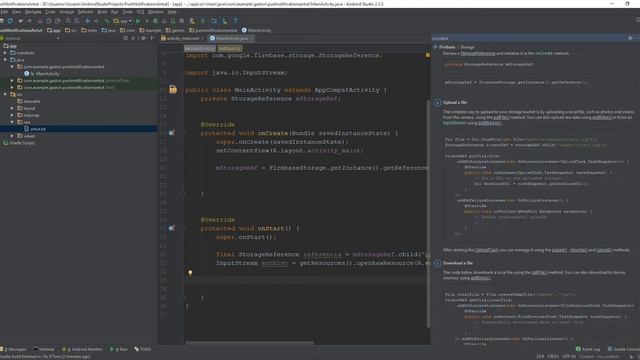Click the editor horizontal scrollbar

pos(249,343)
